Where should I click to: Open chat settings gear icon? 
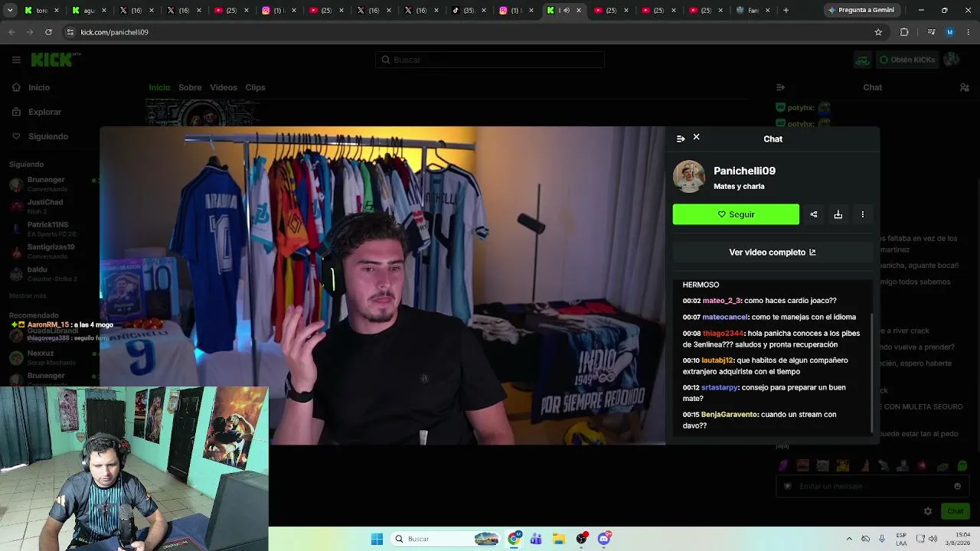click(928, 511)
